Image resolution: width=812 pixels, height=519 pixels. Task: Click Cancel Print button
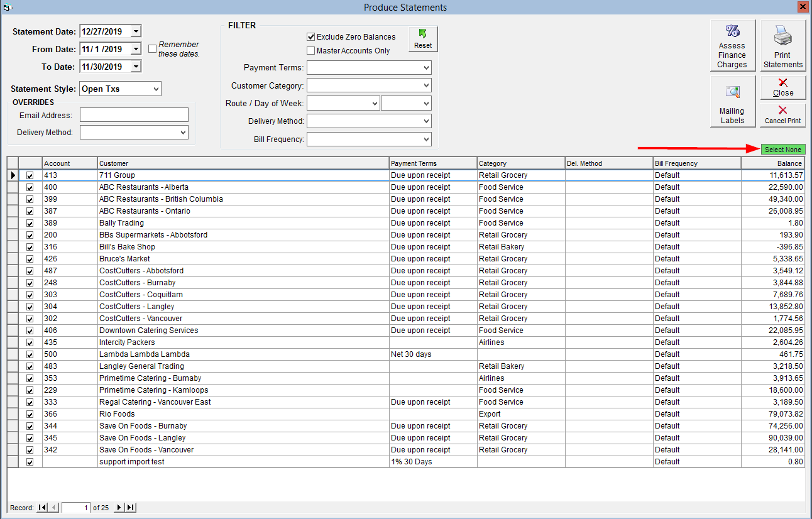pyautogui.click(x=783, y=115)
